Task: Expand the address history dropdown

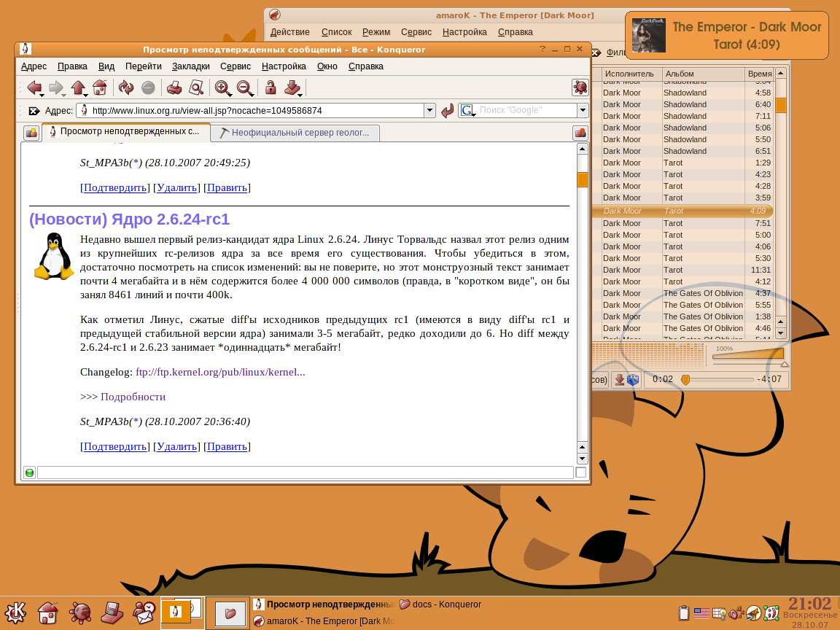Action: 429,111
